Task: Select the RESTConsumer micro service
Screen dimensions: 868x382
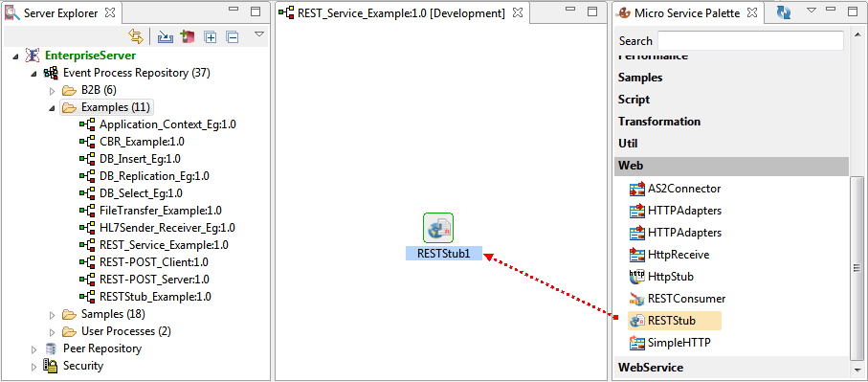Action: click(678, 299)
